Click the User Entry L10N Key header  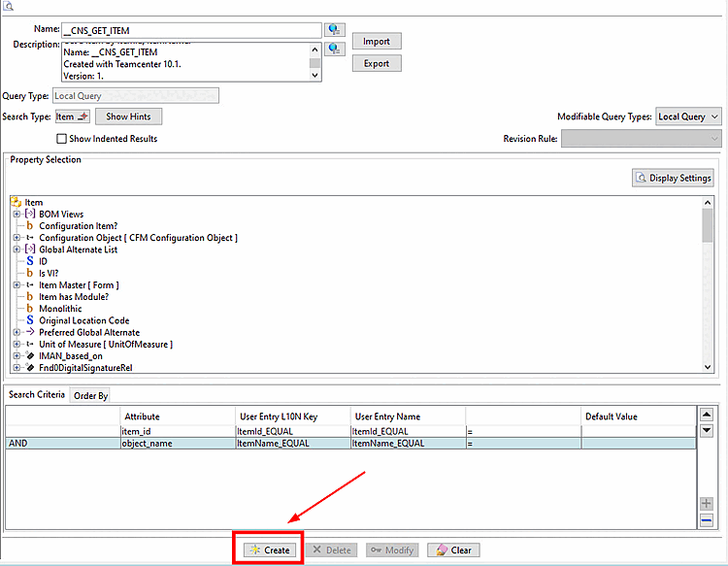click(293, 416)
